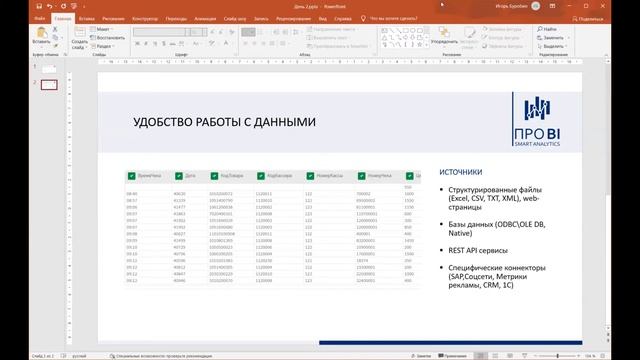Screen dimensions: 640x360
Task: Collapse the ribbon using the chevron
Action: 606,55
